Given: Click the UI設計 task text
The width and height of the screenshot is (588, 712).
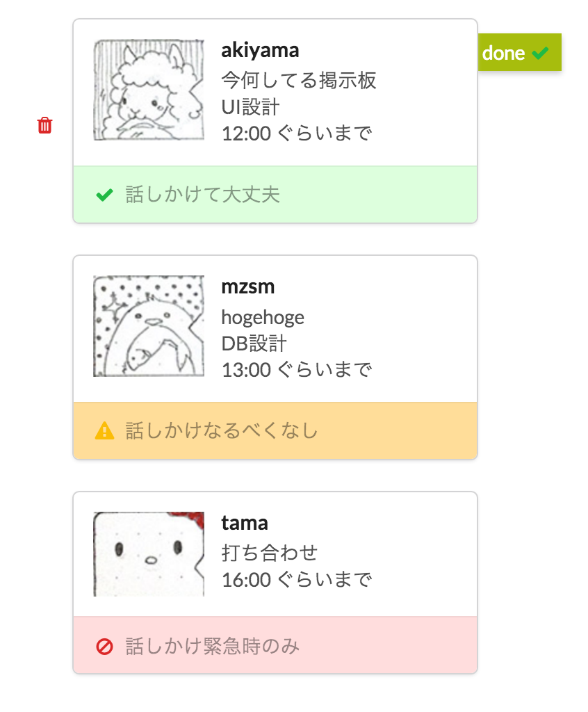Looking at the screenshot, I should point(250,107).
